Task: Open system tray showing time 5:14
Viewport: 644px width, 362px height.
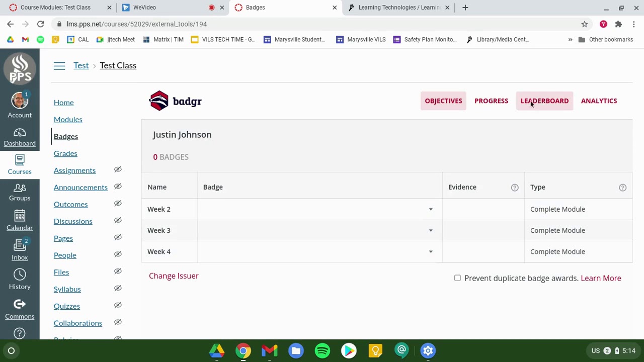Action: 613,350
